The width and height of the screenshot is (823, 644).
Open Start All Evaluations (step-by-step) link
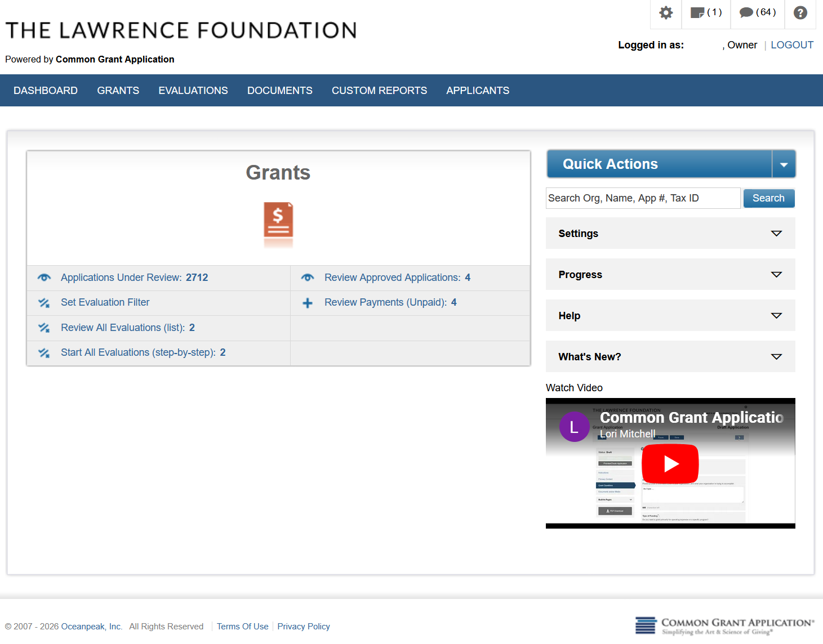tap(143, 352)
